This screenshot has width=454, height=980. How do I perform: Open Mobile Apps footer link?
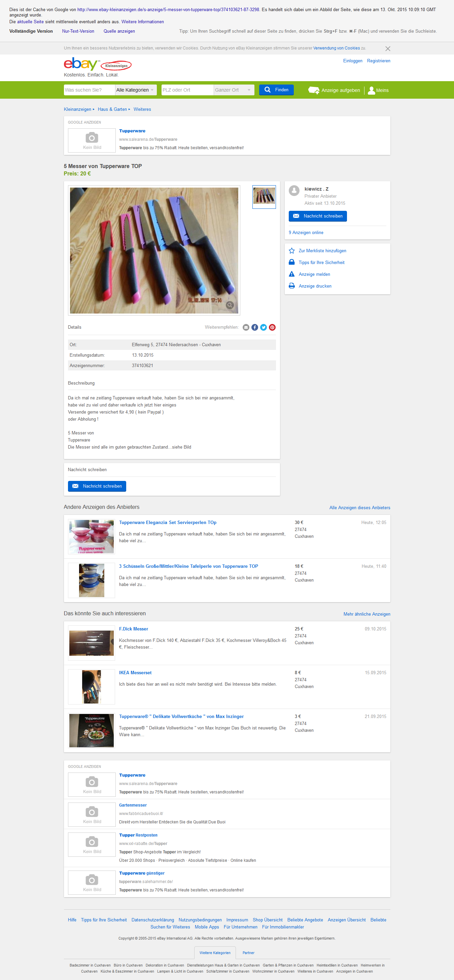click(x=207, y=927)
